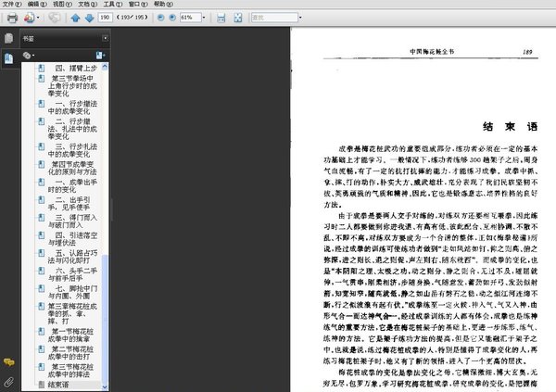Select bookmark 第三节拳场中上角行步时的成拳变化

coord(72,86)
